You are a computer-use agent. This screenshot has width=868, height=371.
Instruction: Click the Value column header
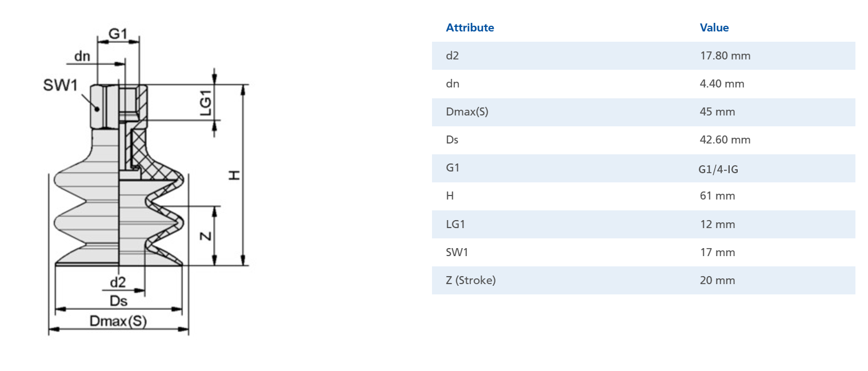point(714,27)
